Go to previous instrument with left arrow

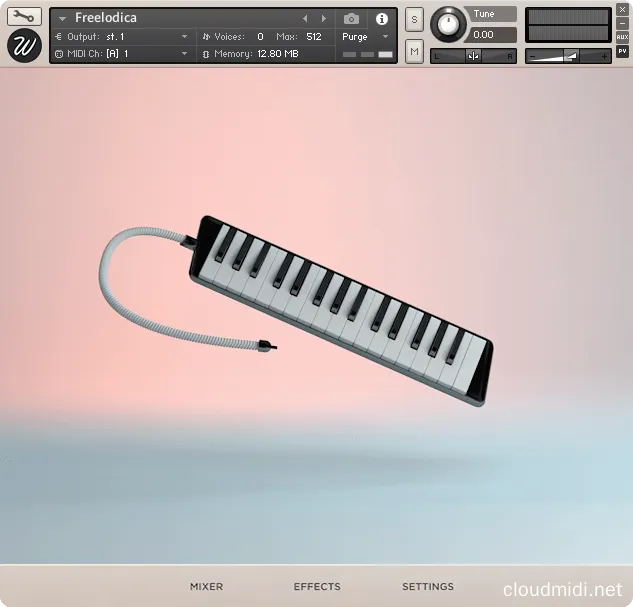(x=306, y=19)
